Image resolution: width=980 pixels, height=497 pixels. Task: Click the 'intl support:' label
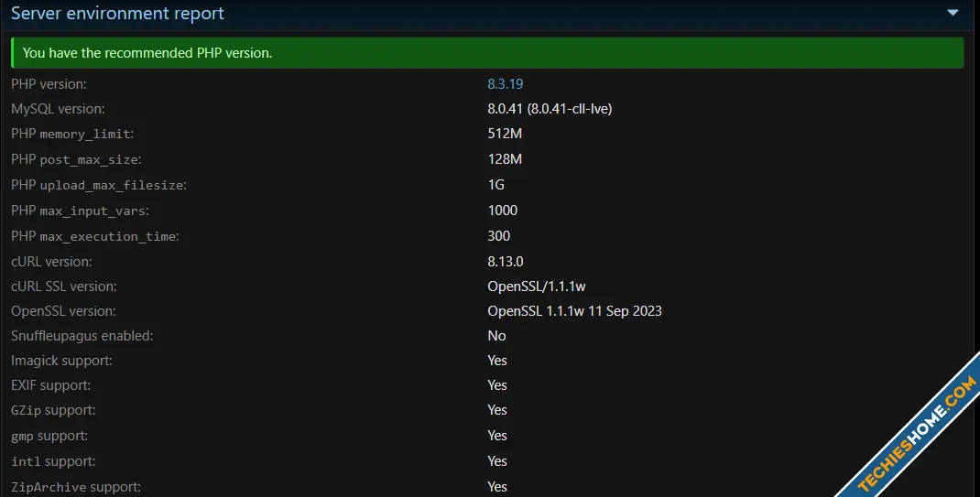53,461
